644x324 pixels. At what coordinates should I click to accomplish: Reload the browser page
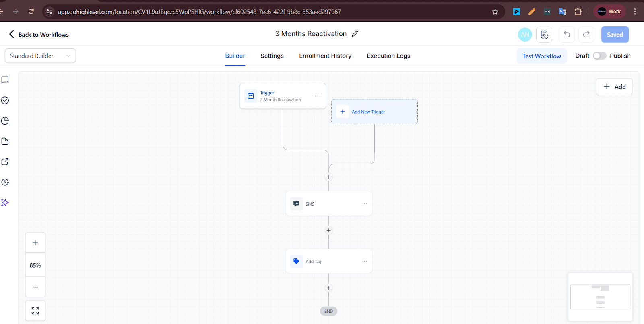coord(31,11)
